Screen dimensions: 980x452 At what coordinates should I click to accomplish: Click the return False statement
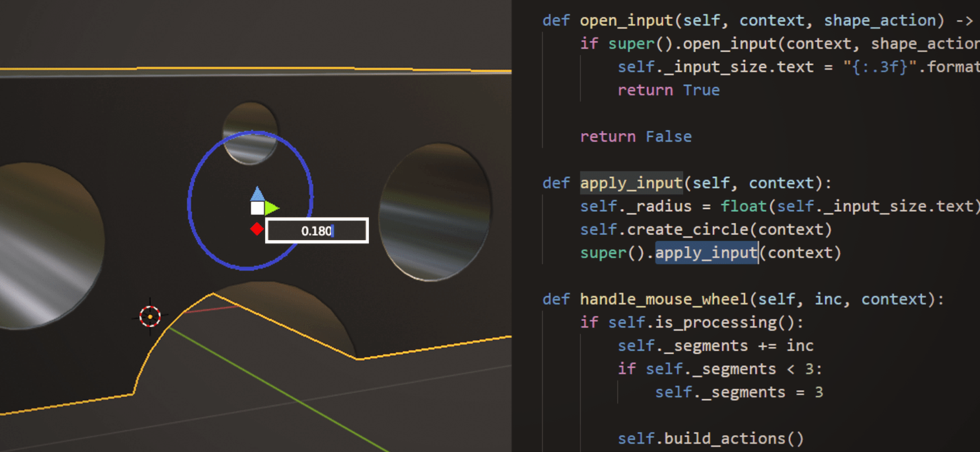(x=635, y=136)
